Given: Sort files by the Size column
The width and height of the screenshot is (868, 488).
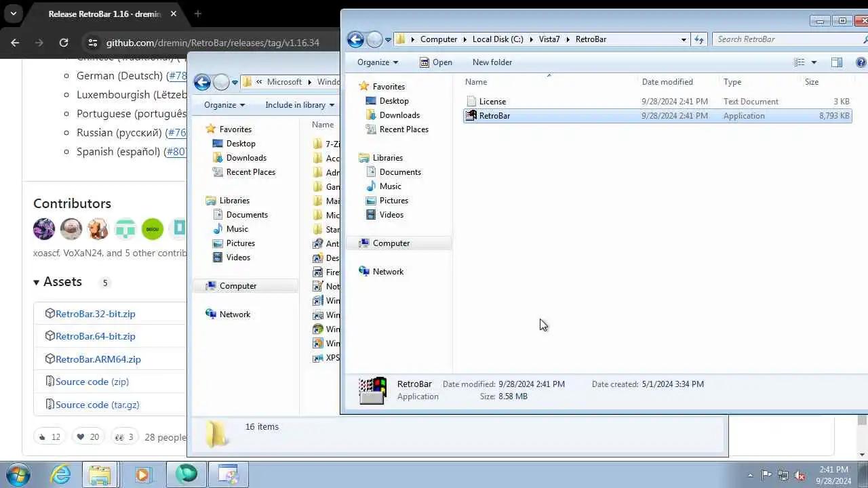Looking at the screenshot, I should point(812,82).
